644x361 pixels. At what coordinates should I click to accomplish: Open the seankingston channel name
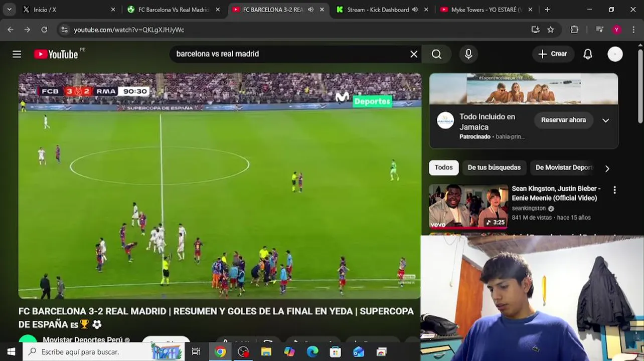[x=529, y=208]
